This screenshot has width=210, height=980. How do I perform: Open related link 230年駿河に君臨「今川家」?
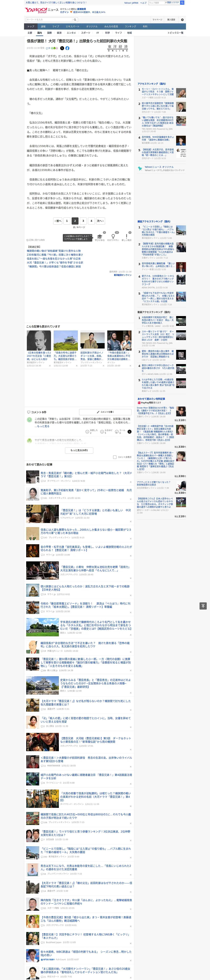click(55, 255)
